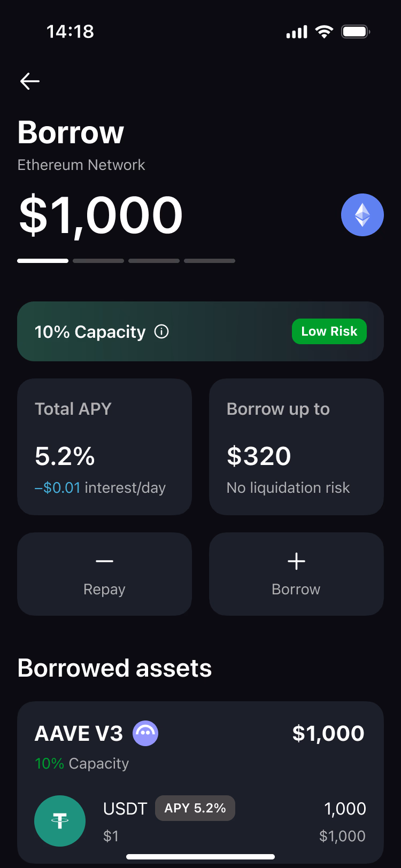Tap the APY 5.2% tag
The height and width of the screenshot is (868, 401).
[195, 808]
